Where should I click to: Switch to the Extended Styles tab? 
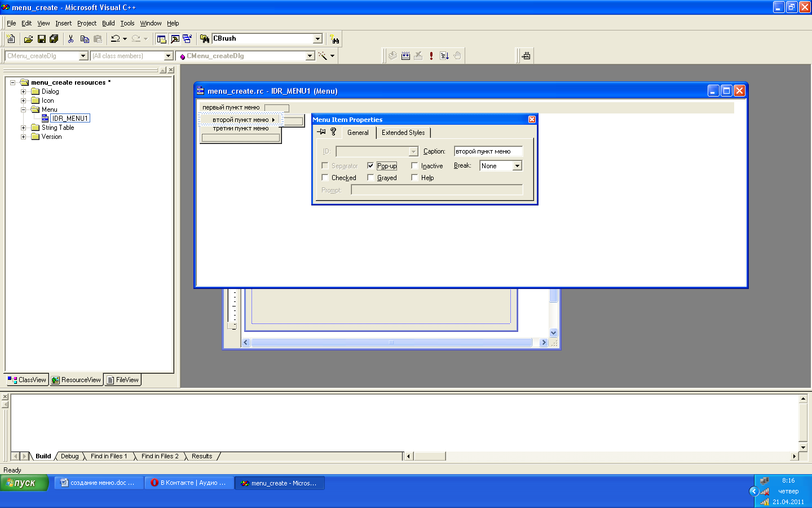(403, 133)
